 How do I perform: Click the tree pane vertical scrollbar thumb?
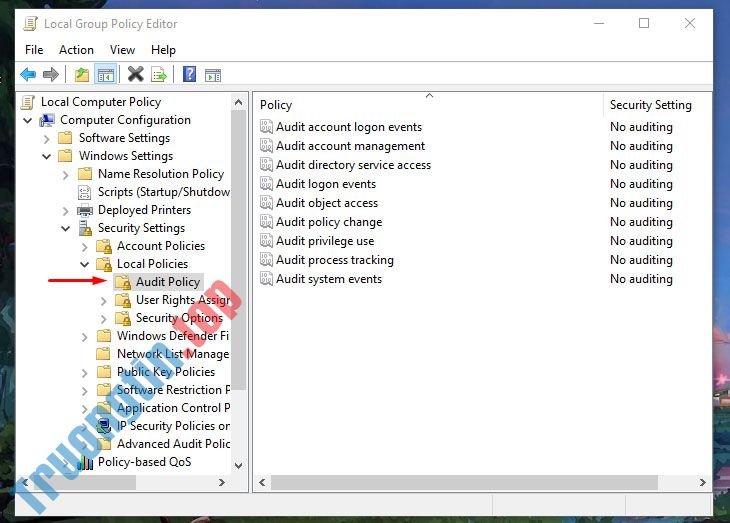point(239,249)
